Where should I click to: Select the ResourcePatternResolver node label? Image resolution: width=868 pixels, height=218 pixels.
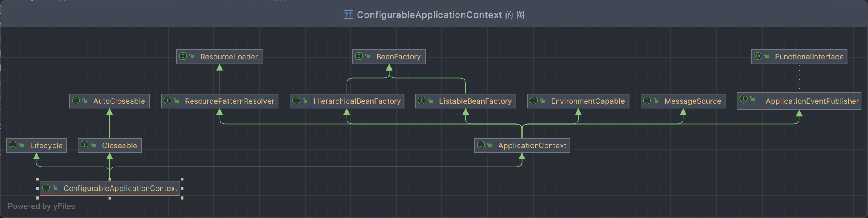(x=229, y=101)
